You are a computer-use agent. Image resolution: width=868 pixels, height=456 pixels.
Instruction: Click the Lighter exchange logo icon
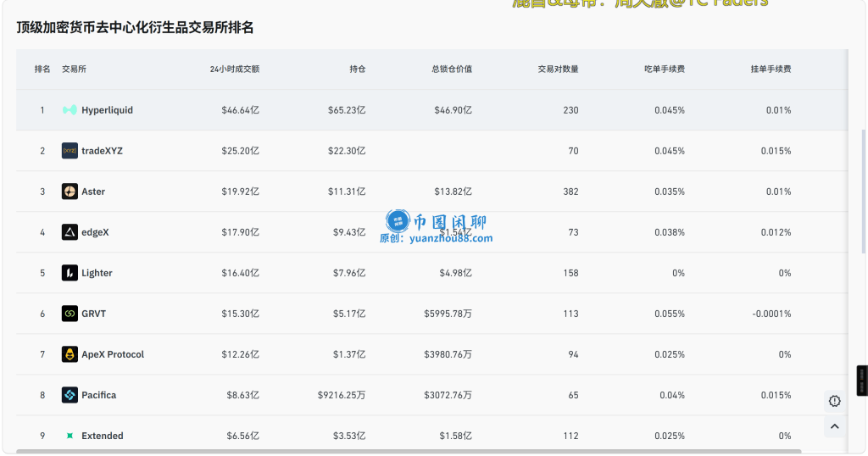click(70, 273)
